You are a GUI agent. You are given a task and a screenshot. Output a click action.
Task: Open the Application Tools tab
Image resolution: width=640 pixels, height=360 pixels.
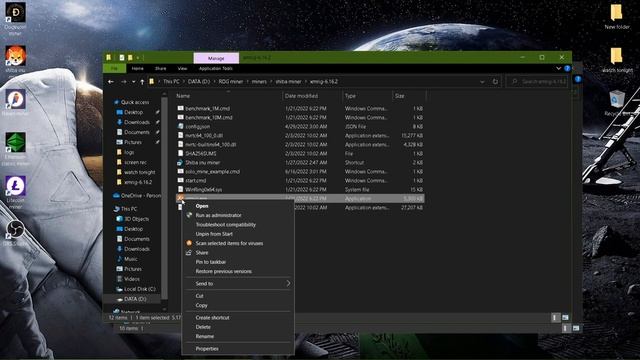coord(216,69)
